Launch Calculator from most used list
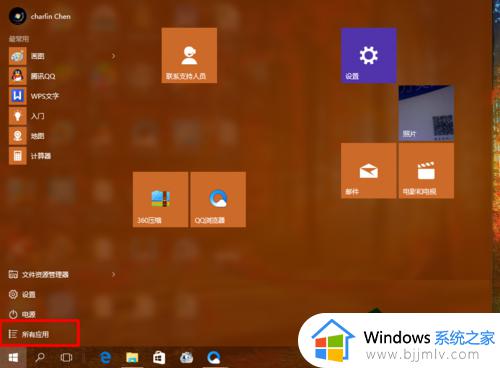The image size is (500, 368). click(30, 156)
